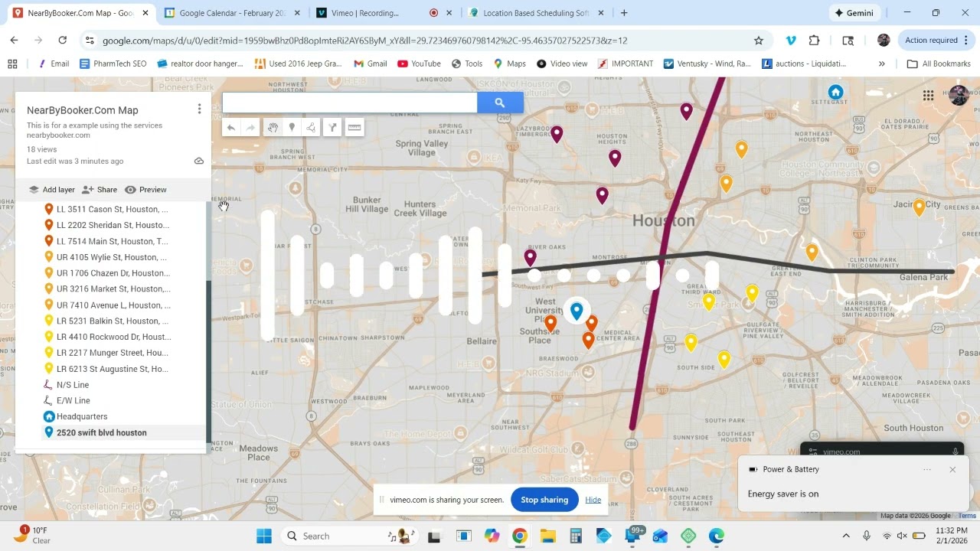This screenshot has width=980, height=551.
Task: Select LL 2202 Sheridan St list item
Action: (113, 225)
